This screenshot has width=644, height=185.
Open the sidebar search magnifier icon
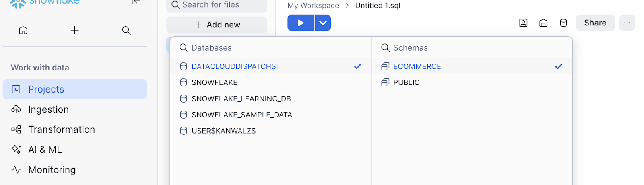126,30
